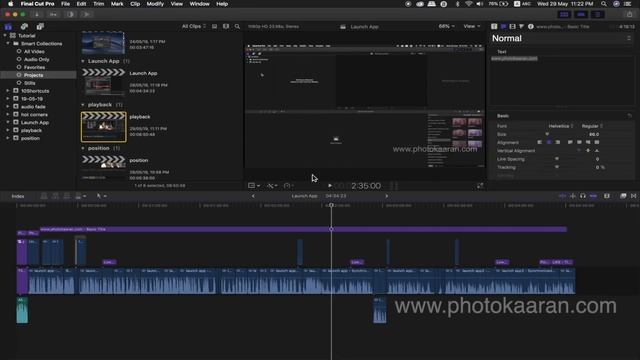Viewport: 640px width, 360px height.
Task: Open the Generator filter inspector tab
Action: 521,27
